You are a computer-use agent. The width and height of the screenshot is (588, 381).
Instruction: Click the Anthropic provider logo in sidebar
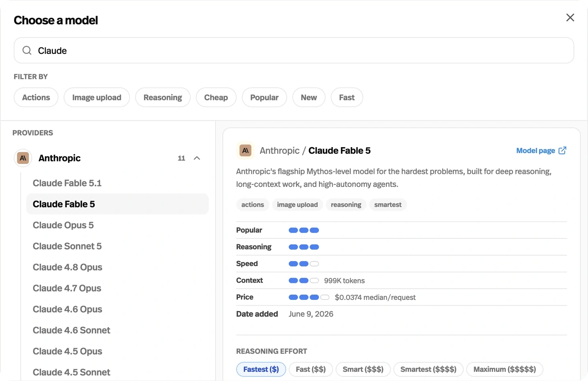point(23,158)
